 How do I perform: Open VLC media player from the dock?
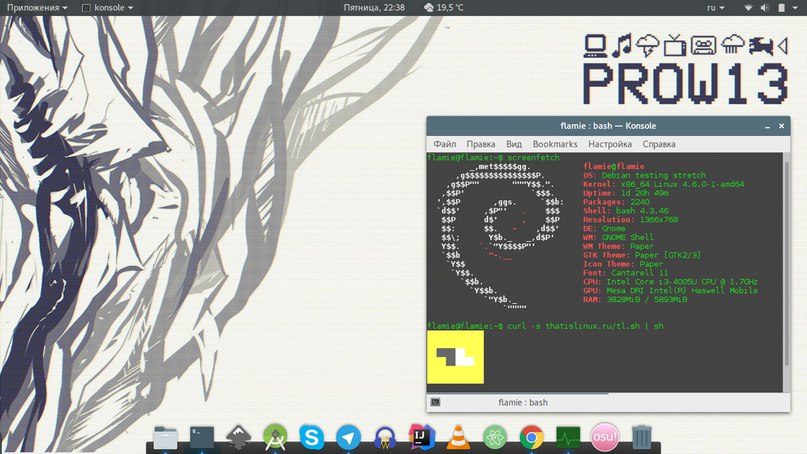tap(458, 437)
